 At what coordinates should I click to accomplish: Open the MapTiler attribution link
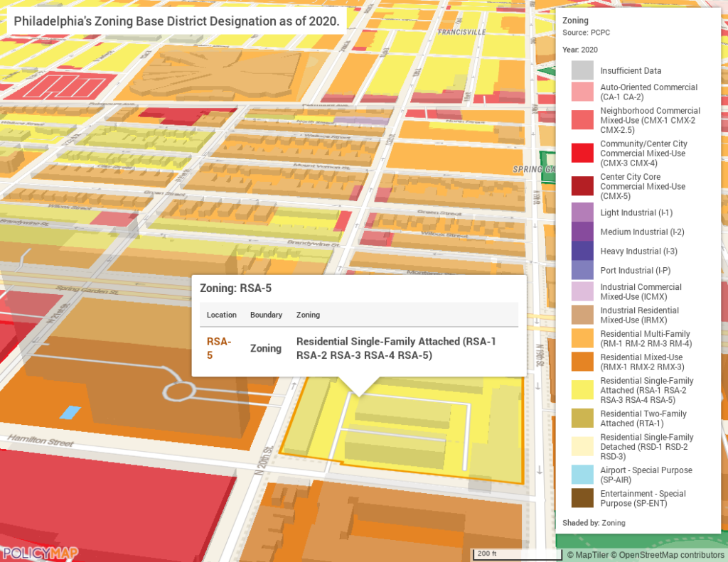(x=588, y=555)
